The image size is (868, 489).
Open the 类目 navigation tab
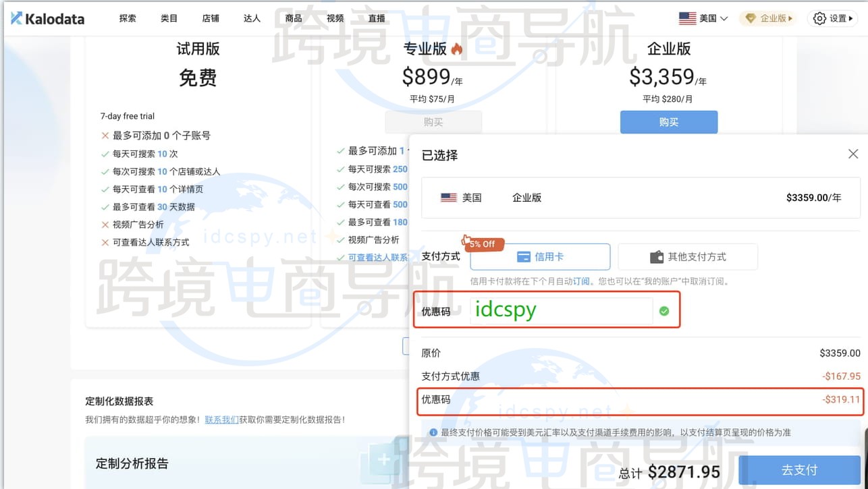[x=169, y=18]
